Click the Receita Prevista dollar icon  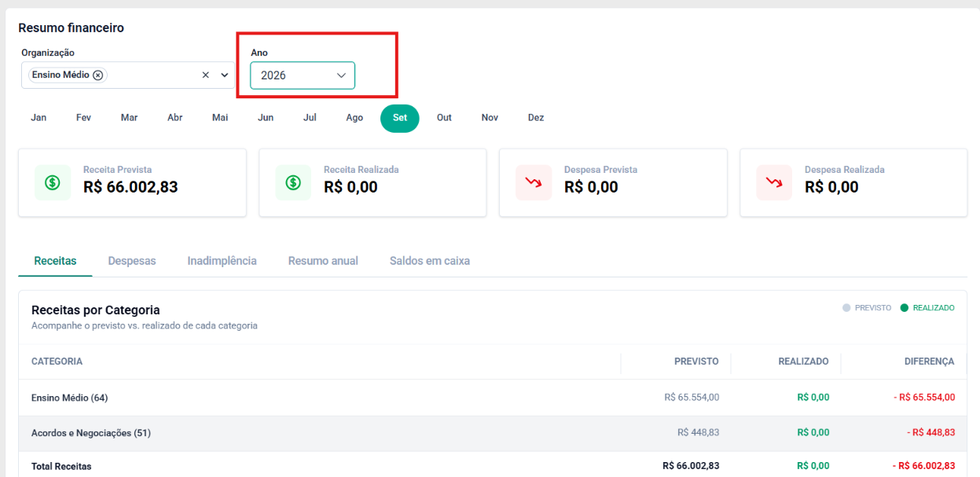pyautogui.click(x=53, y=182)
